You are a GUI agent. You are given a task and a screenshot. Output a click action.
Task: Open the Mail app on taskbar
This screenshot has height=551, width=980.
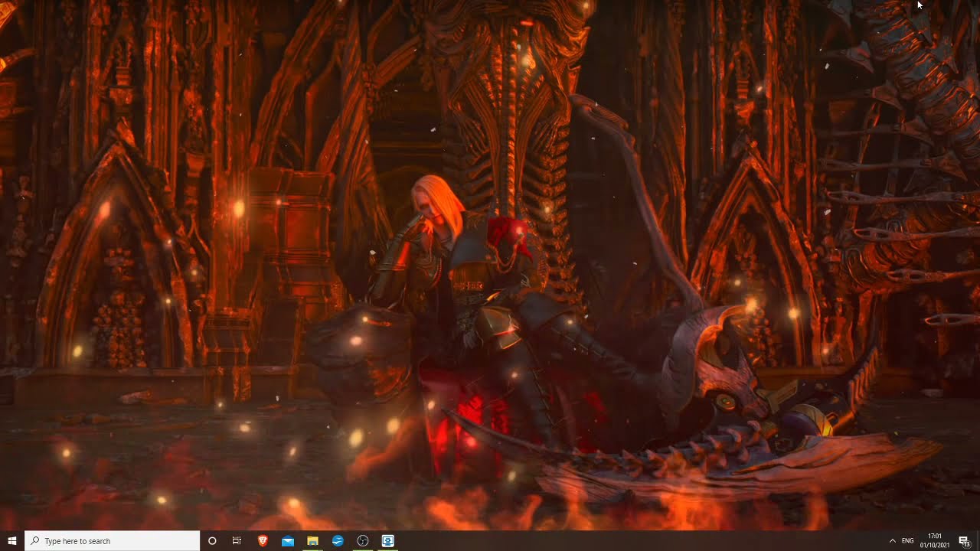coord(288,541)
